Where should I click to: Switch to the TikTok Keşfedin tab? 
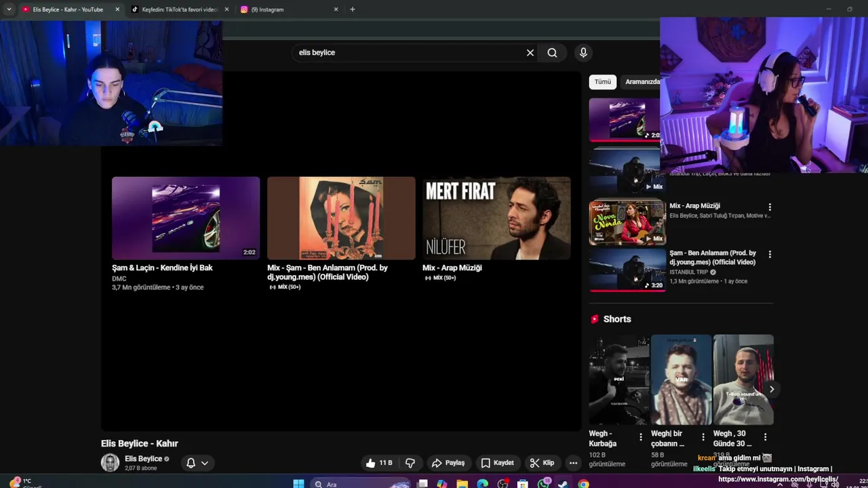click(180, 9)
